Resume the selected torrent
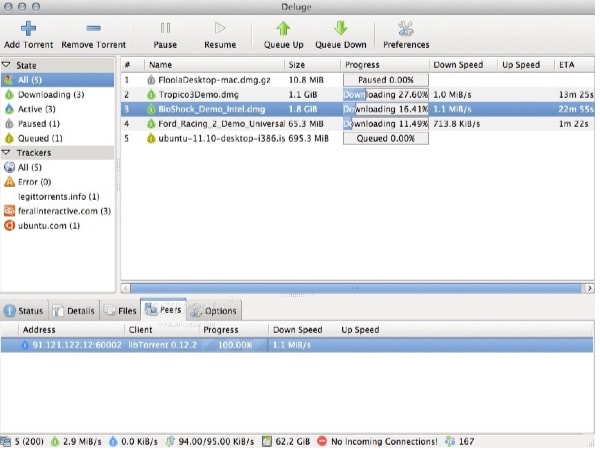This screenshot has height=450, width=600. tap(220, 35)
